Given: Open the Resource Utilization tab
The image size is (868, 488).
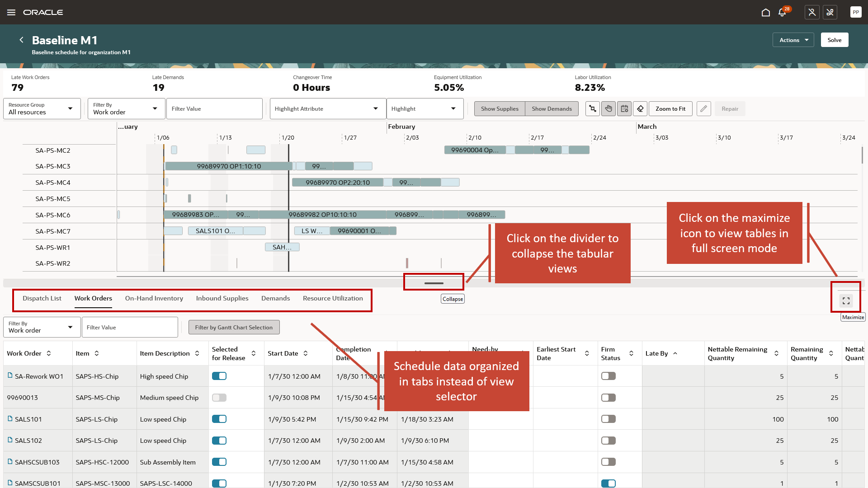Looking at the screenshot, I should click(x=333, y=298).
